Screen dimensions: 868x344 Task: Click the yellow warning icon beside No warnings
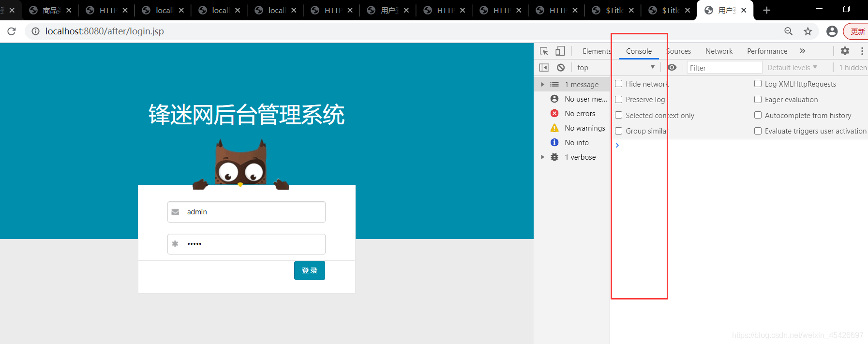[x=554, y=128]
